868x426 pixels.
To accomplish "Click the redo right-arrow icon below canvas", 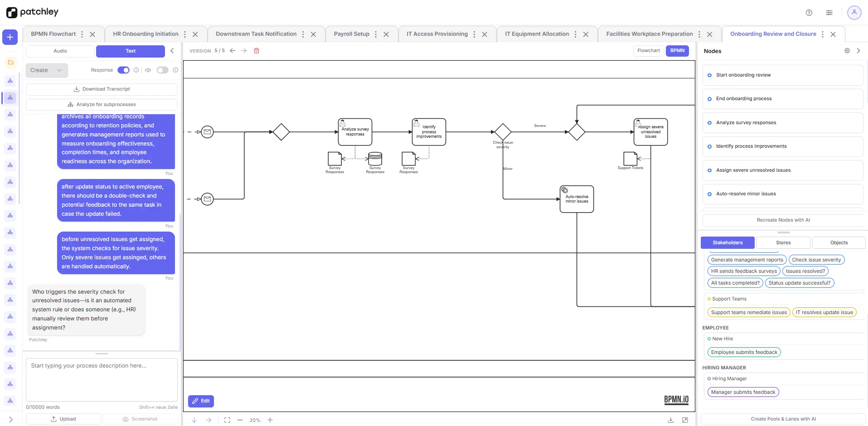I will tap(209, 420).
